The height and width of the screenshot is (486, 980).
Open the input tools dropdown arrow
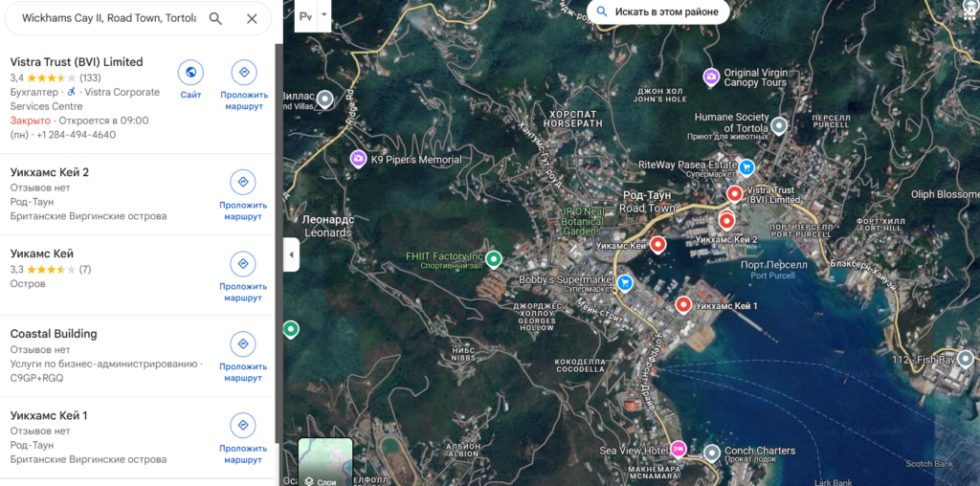[324, 15]
